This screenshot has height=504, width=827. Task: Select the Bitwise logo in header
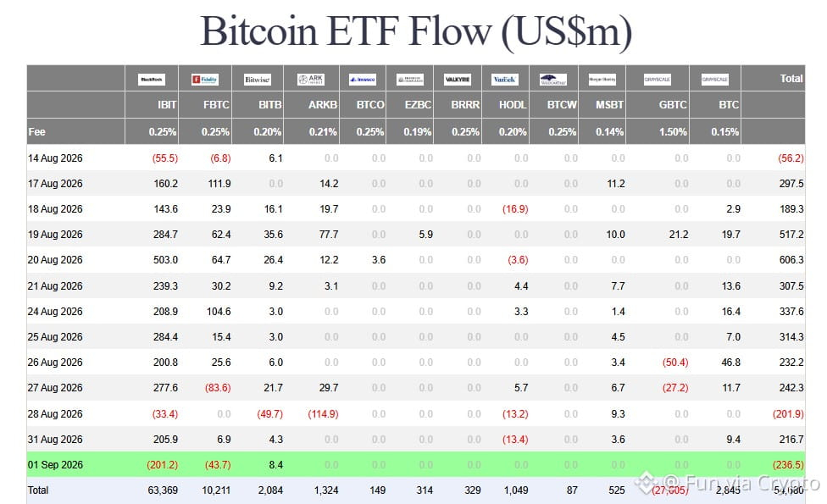tap(258, 79)
